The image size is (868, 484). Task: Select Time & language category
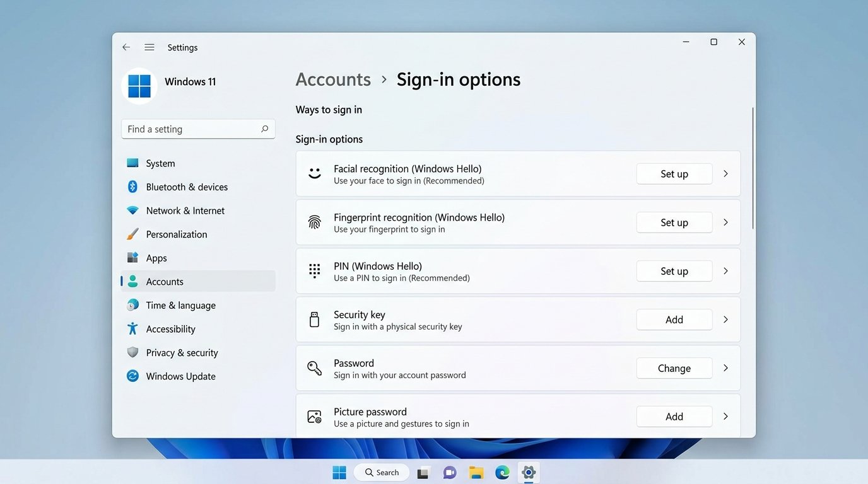[x=198, y=305]
